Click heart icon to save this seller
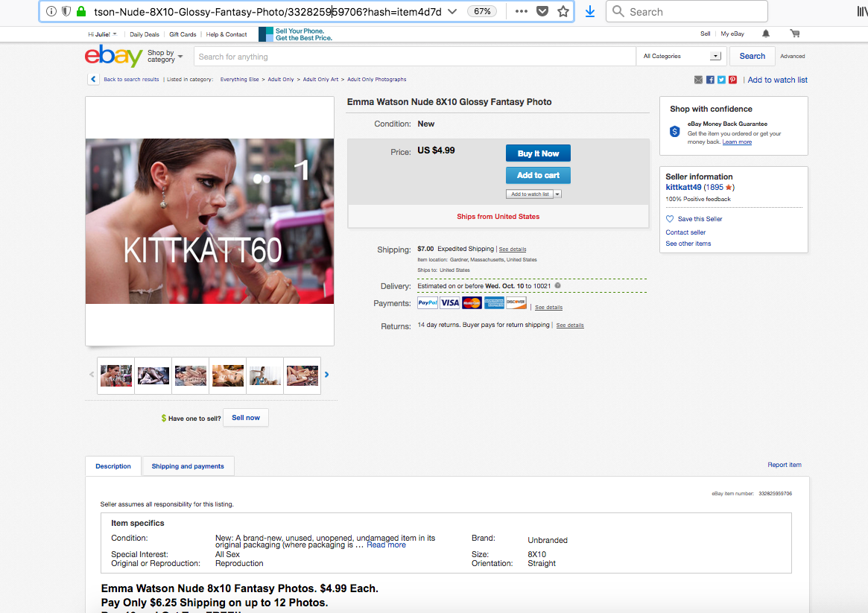 (x=670, y=218)
